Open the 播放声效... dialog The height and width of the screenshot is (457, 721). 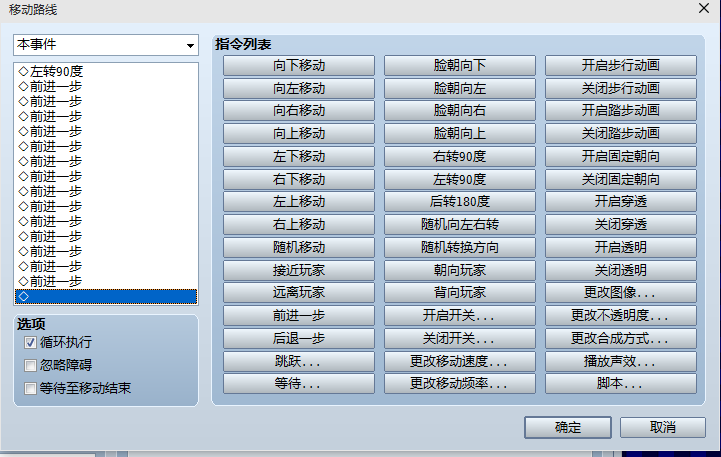tap(621, 361)
